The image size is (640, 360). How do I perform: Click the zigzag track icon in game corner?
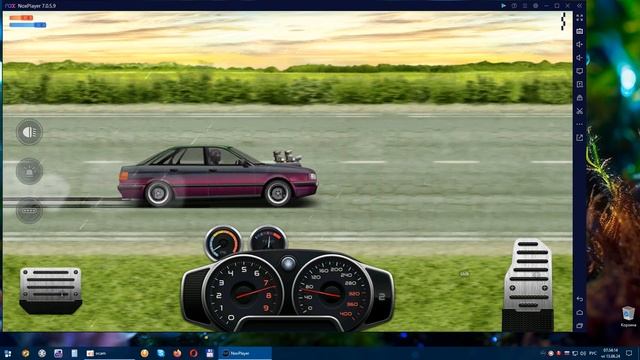pyautogui.click(x=563, y=21)
